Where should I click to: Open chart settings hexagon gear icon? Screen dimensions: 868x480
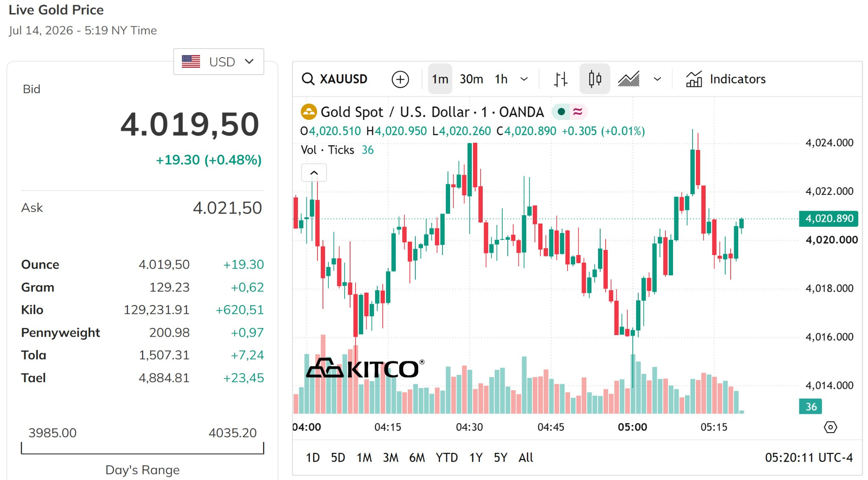(x=830, y=427)
